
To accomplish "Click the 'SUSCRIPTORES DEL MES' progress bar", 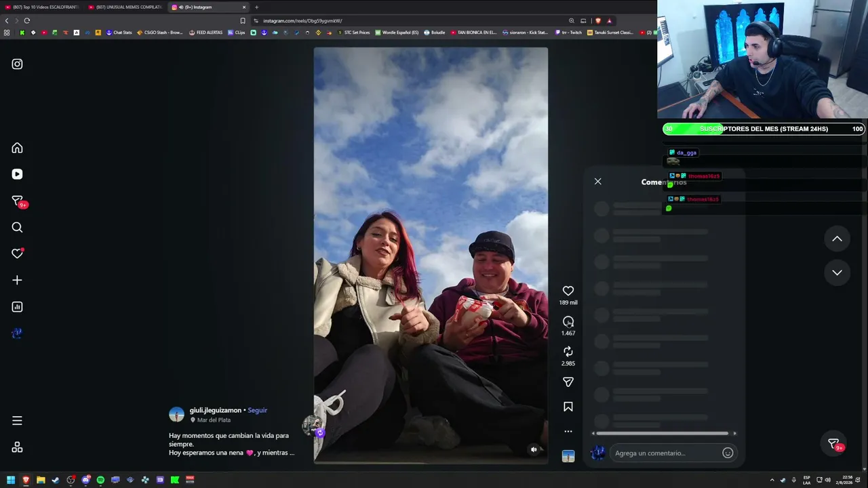I will (764, 129).
